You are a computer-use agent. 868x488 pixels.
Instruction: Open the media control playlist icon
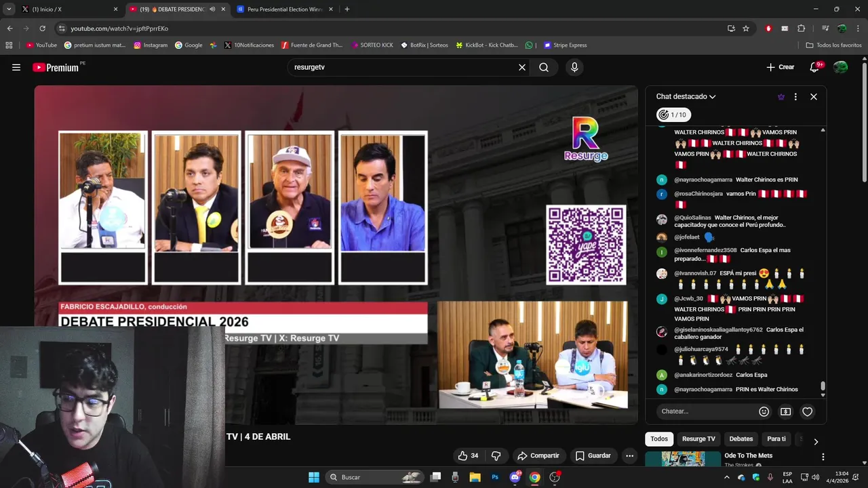tap(825, 28)
